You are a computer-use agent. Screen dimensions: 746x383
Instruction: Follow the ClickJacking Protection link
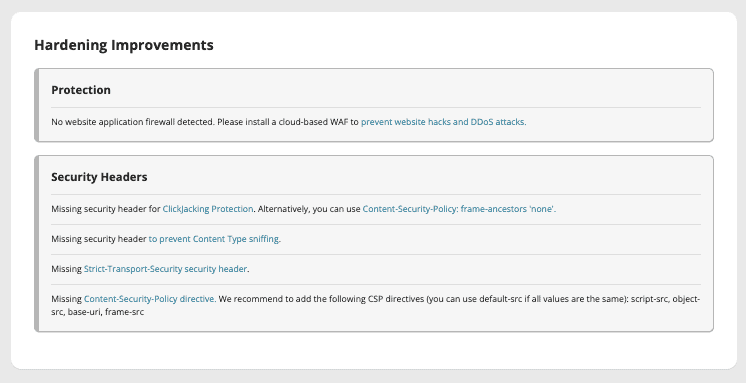[x=208, y=209]
